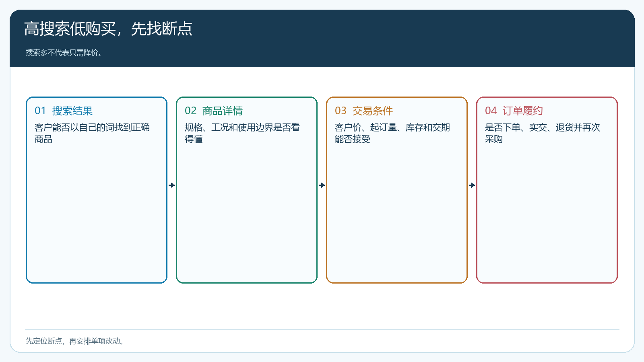Click the arrow between 搜索结果 and 商品详情
Viewport: 644px width, 362px height.
172,185
